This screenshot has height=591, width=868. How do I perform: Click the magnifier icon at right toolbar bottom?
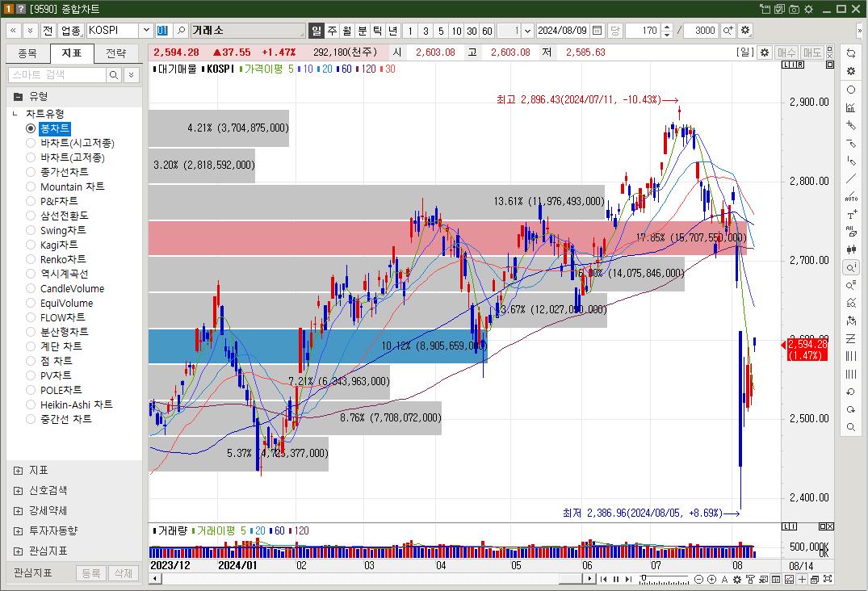(851, 427)
